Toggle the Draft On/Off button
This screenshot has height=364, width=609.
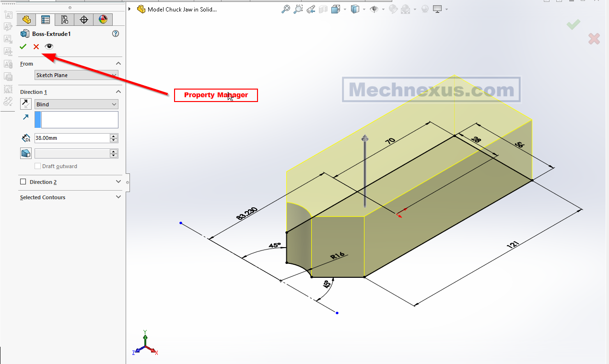click(x=25, y=153)
